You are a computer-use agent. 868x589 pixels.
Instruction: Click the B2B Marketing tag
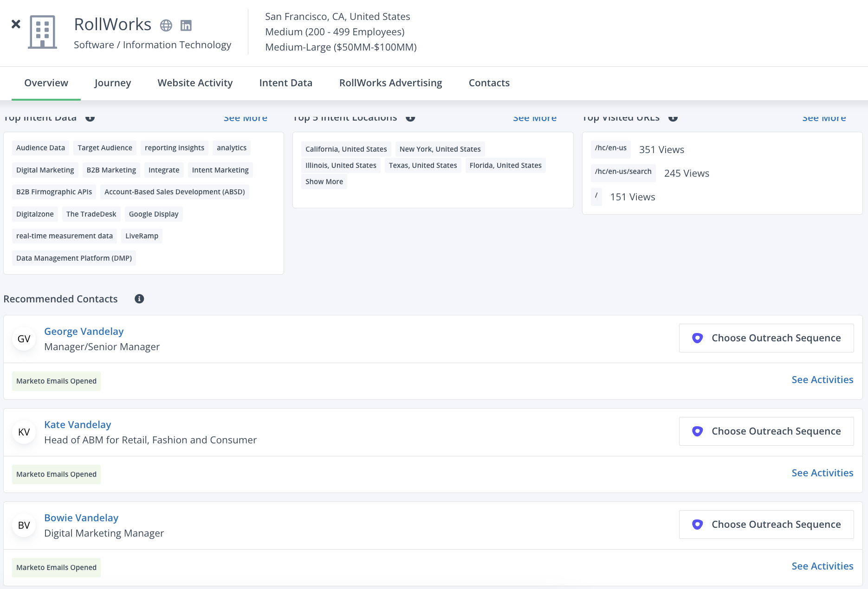(111, 170)
